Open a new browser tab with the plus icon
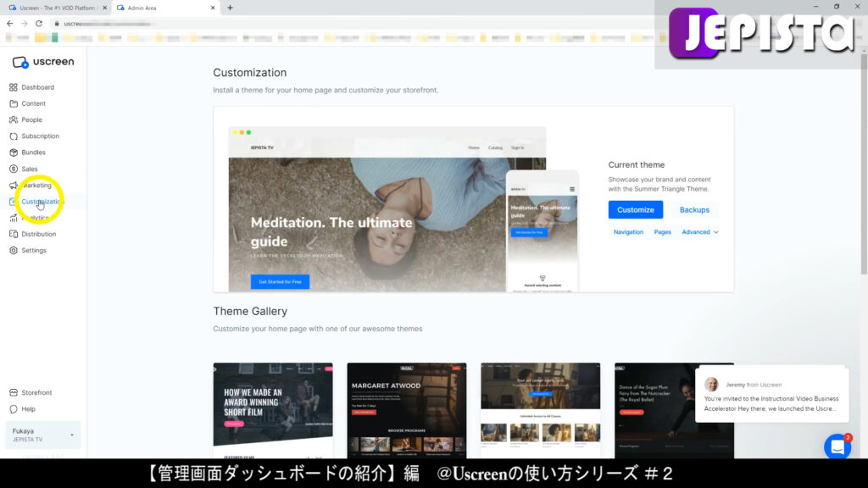The height and width of the screenshot is (488, 868). tap(230, 8)
